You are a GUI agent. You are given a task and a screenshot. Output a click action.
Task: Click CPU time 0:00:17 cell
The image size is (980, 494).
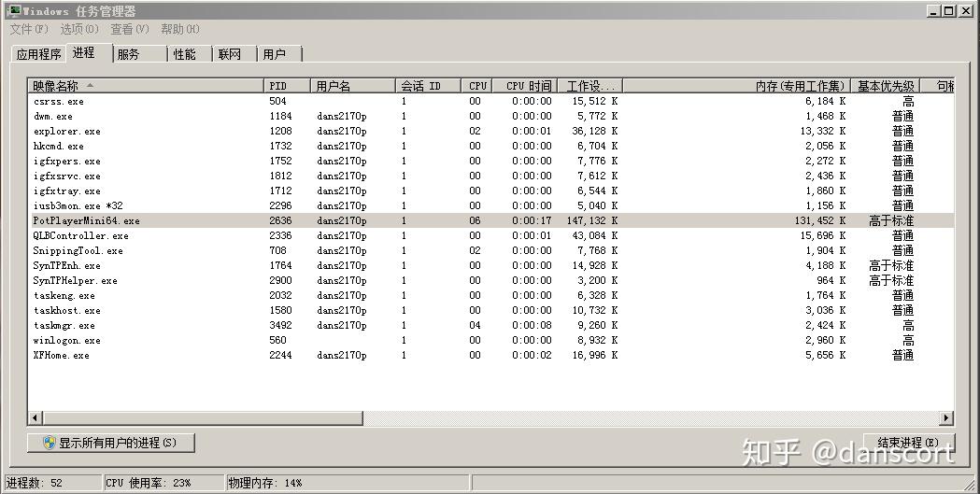click(532, 220)
